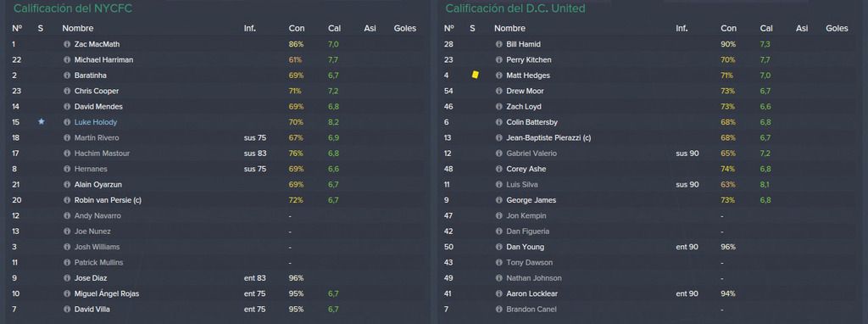868x324 pixels.
Task: Click the star icon beside Luke Holody
Action: click(x=41, y=122)
